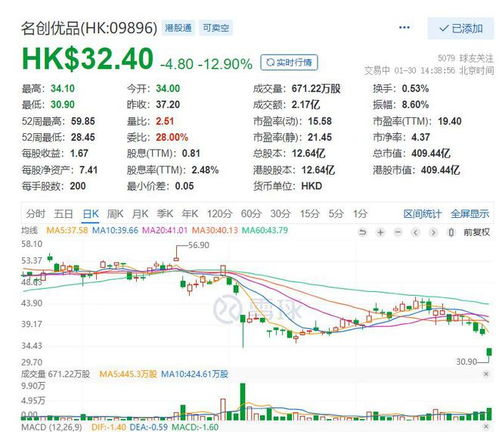This screenshot has width=499, height=432.
Task: Click the volume MA5:445.3万股 label
Action: coord(128,374)
